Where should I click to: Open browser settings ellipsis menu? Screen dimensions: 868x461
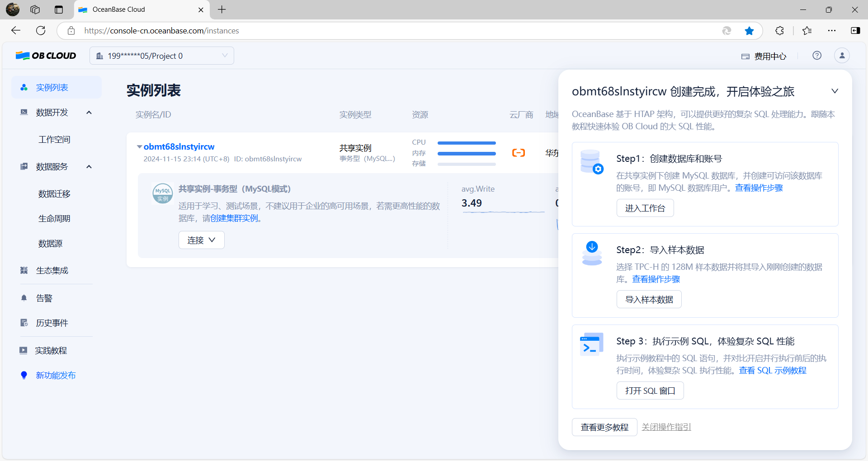pos(832,30)
